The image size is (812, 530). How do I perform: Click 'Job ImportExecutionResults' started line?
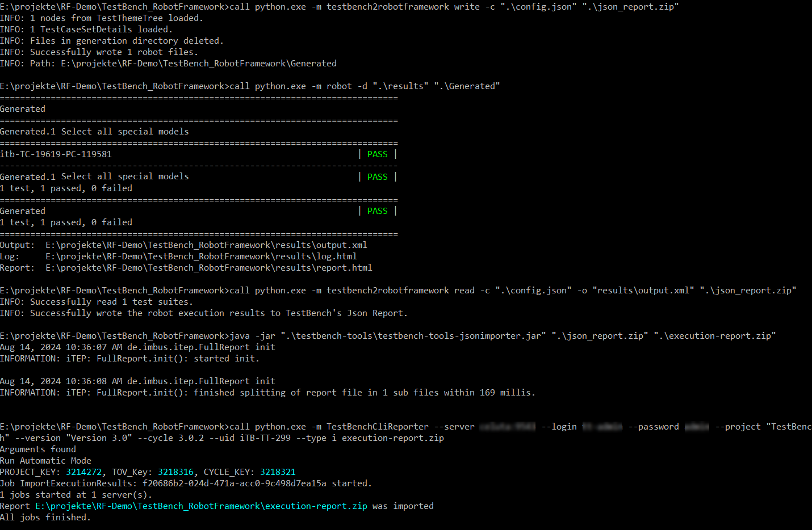[x=186, y=483]
